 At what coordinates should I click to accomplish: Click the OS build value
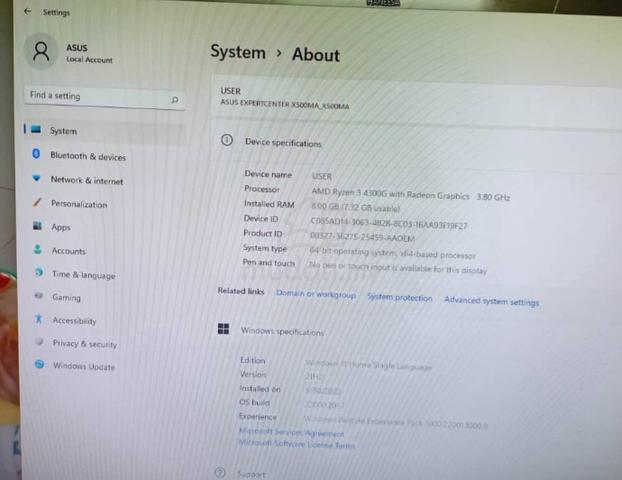(x=324, y=405)
